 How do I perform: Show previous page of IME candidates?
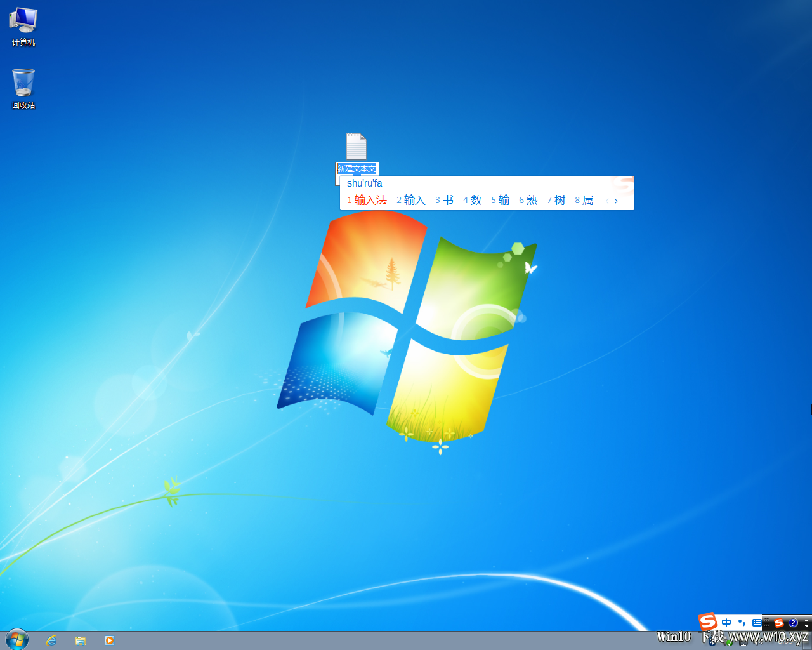(607, 201)
